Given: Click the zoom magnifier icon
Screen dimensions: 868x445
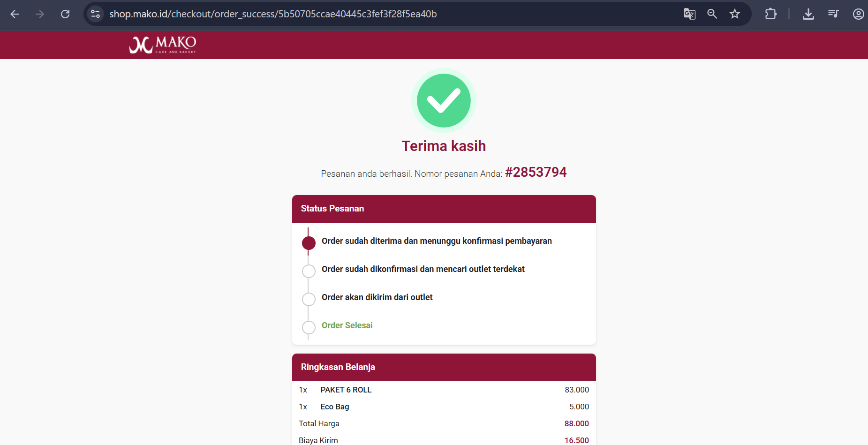Looking at the screenshot, I should click(712, 14).
